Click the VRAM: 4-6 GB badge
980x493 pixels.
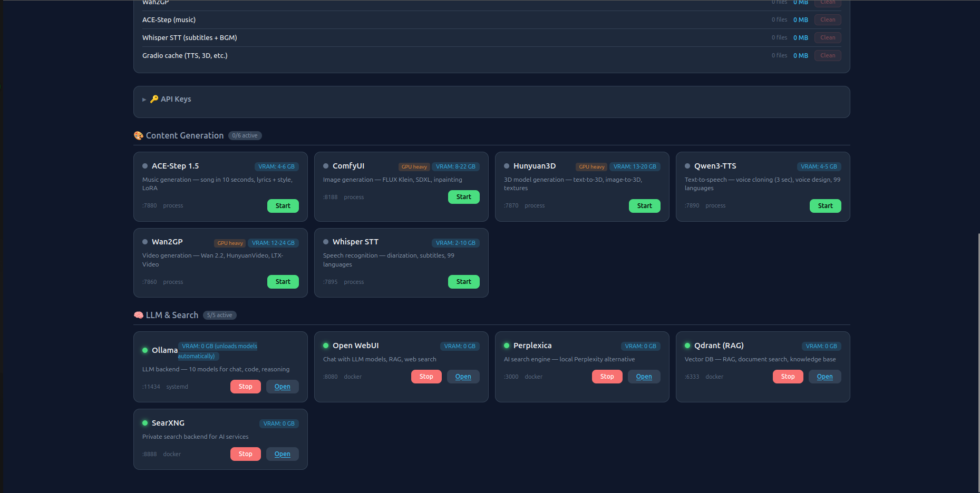277,167
